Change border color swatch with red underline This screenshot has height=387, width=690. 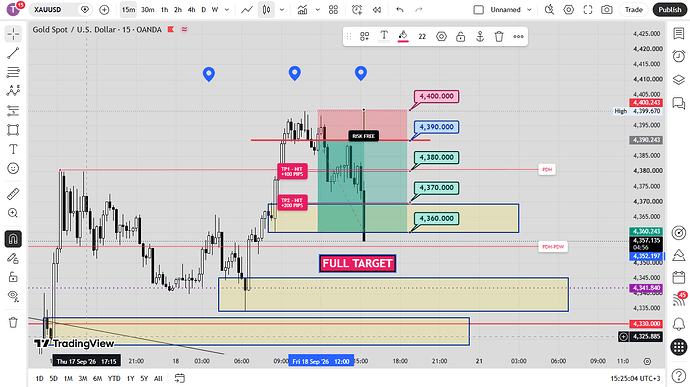click(403, 37)
